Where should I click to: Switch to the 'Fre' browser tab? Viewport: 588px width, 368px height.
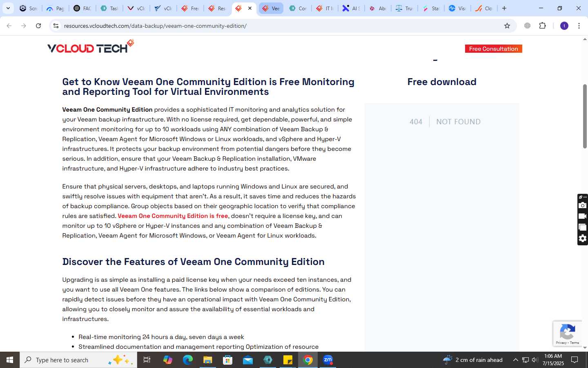[x=190, y=8]
